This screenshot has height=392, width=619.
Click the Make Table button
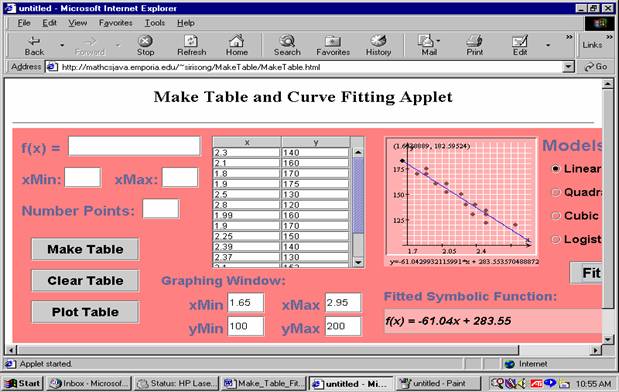85,249
